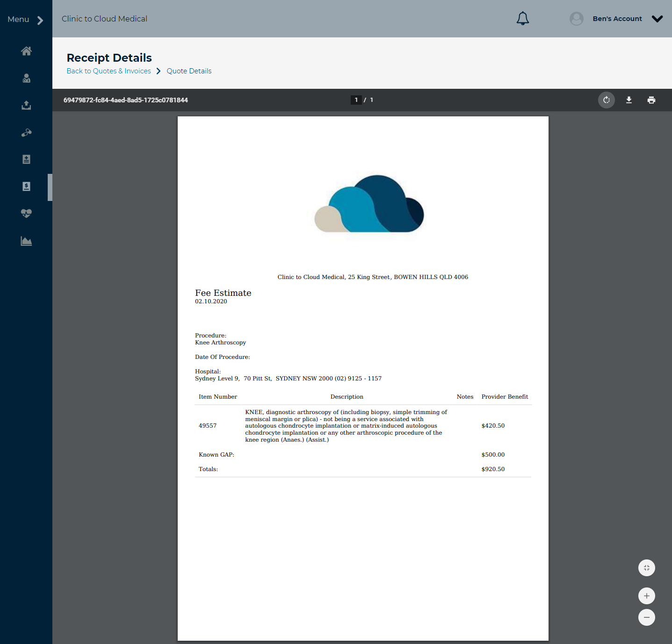
Task: Click the upload tray icon in sidebar
Action: [x=26, y=105]
